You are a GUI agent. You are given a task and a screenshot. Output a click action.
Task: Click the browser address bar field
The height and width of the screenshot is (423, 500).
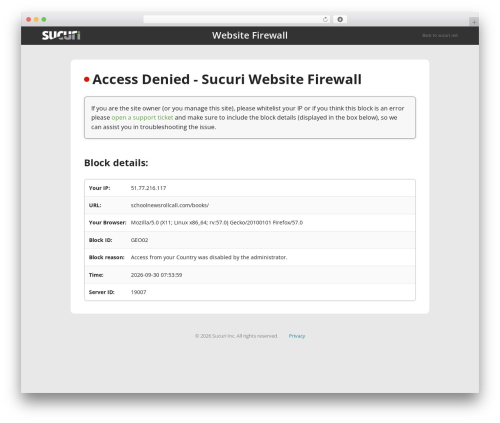pos(237,19)
